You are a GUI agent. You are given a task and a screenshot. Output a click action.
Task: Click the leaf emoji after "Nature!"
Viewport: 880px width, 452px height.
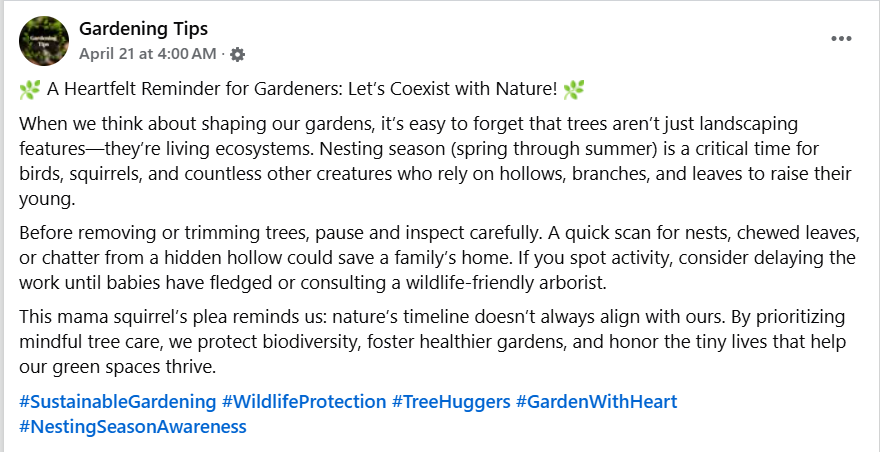click(574, 89)
